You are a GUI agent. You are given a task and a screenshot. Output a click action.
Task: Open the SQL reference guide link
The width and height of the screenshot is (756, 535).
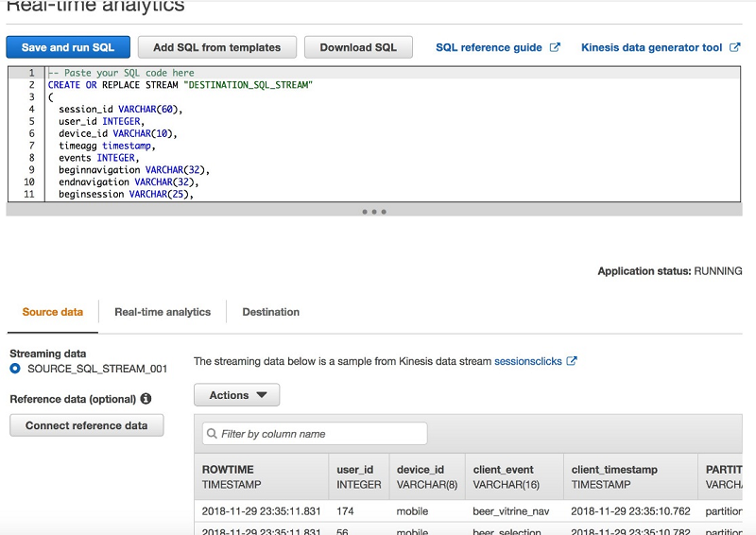tap(489, 47)
